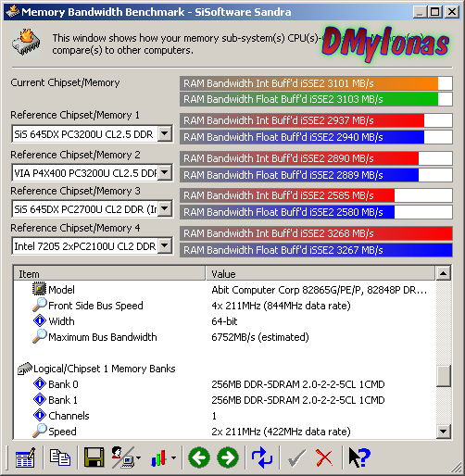Click the Float 2889 MB/s reference bar

316,175
